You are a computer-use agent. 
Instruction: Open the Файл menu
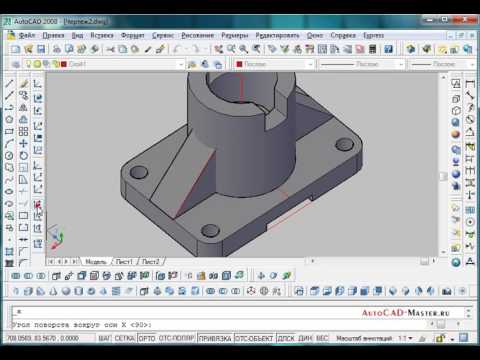27,35
